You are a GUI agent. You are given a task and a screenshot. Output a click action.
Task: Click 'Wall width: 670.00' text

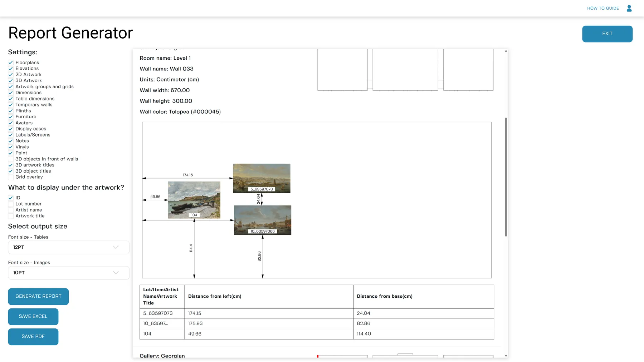pyautogui.click(x=165, y=90)
